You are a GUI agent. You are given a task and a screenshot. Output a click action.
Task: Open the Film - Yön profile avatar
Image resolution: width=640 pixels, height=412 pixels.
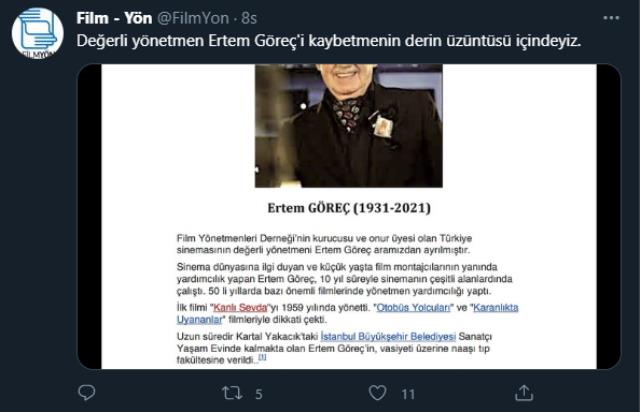38,33
